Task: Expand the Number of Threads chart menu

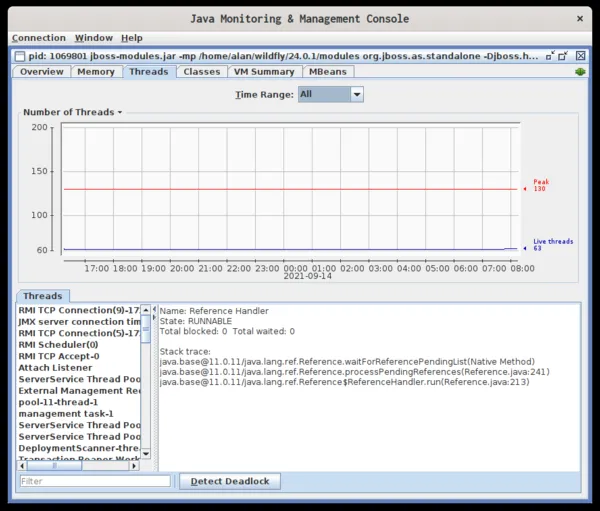Action: click(73, 112)
